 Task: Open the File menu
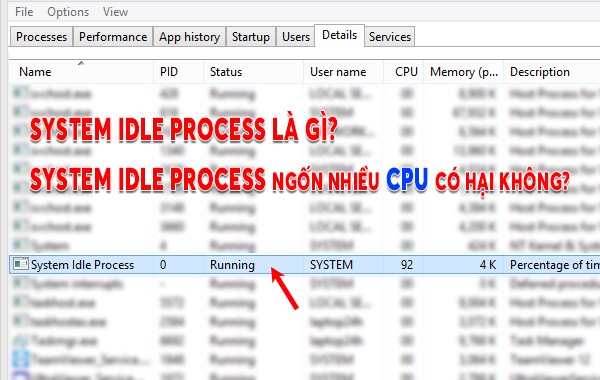pyautogui.click(x=24, y=12)
